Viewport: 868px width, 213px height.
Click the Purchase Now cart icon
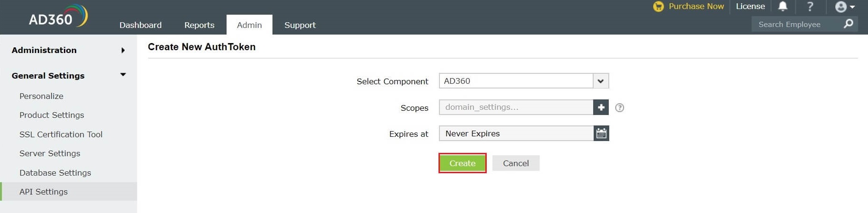coord(658,7)
